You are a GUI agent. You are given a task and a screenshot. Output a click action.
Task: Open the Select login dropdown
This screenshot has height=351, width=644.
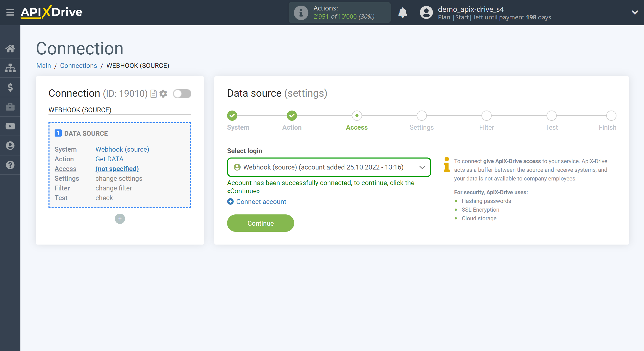tap(329, 167)
